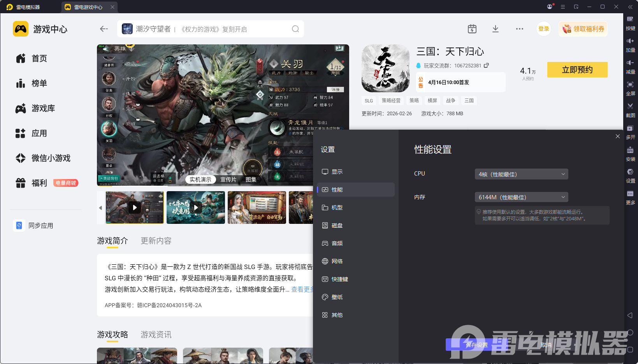Open the 多开 multi-instance tool
The image size is (638, 364).
(x=630, y=132)
